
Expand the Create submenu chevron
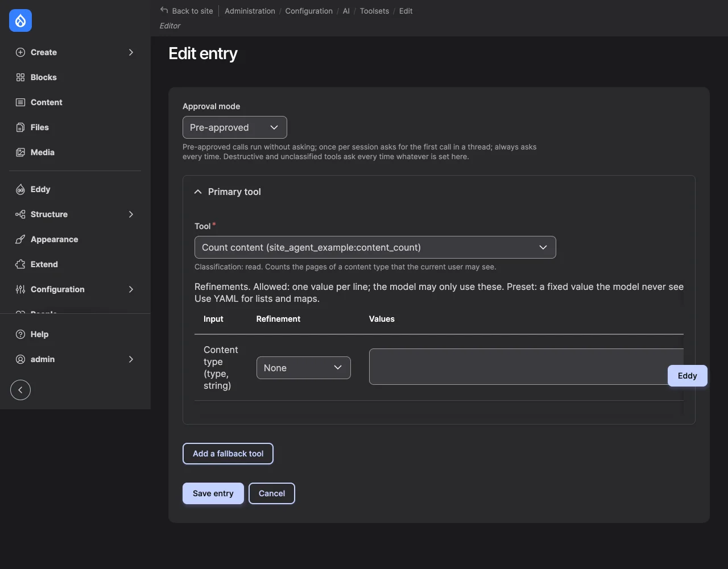(x=131, y=52)
